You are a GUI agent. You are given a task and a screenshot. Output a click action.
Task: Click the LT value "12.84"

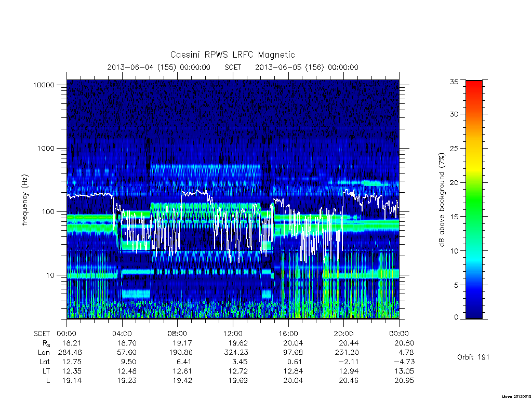point(293,371)
